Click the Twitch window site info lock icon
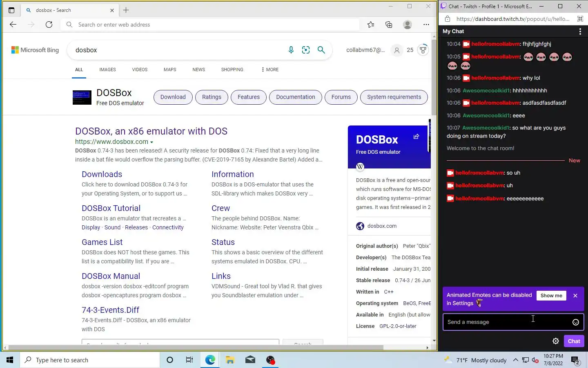Screen dimensions: 588x368 (448, 19)
